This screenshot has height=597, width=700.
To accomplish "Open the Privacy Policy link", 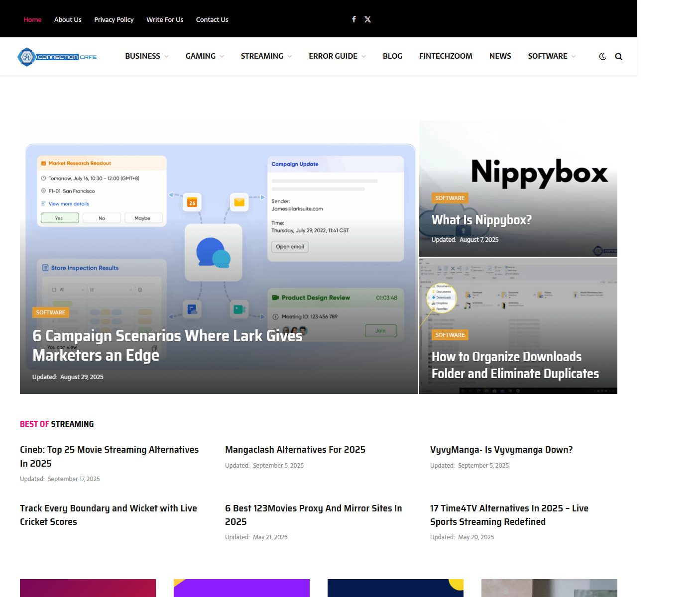I will point(114,20).
